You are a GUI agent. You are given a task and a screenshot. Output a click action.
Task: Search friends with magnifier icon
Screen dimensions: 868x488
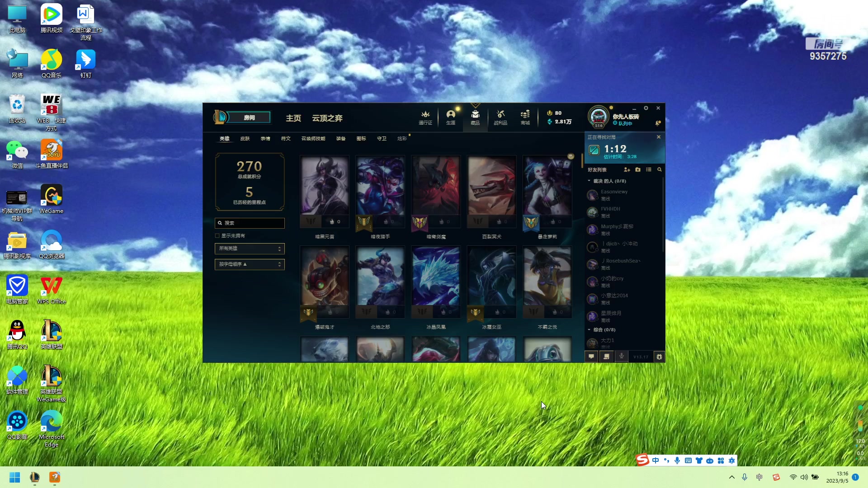(x=660, y=169)
